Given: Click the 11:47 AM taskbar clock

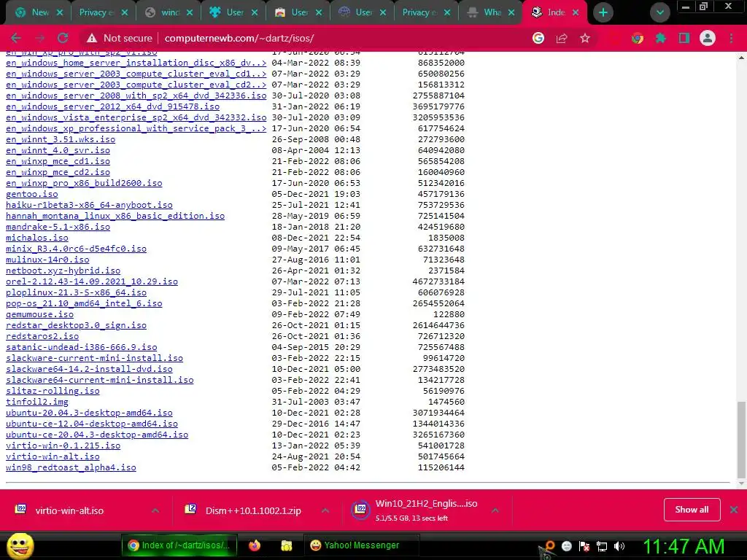Looking at the screenshot, I should click(x=684, y=546).
